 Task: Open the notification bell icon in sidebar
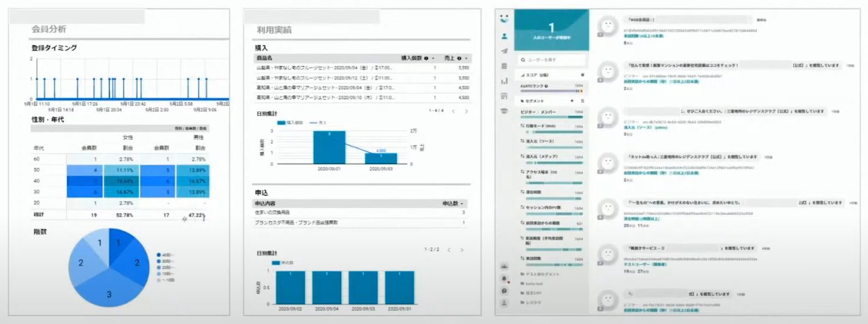pyautogui.click(x=504, y=278)
